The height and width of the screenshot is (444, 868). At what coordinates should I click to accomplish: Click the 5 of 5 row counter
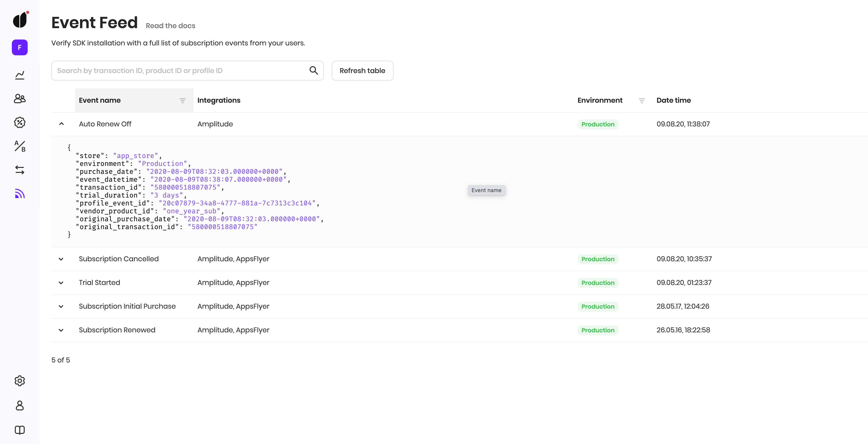(x=61, y=360)
